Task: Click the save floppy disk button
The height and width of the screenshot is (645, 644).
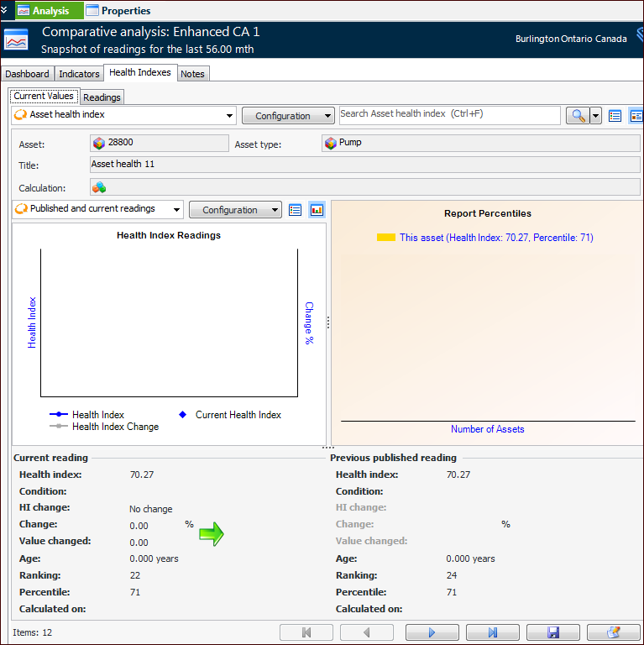Action: point(552,632)
